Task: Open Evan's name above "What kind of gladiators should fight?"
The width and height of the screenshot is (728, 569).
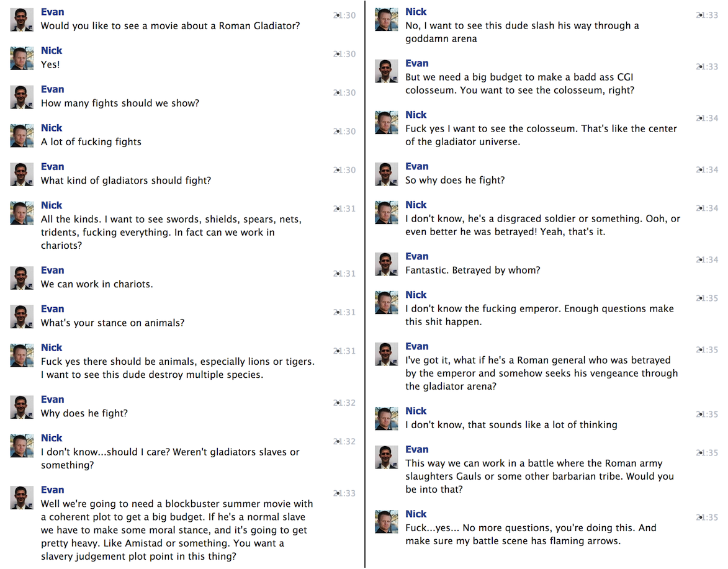Action: tap(53, 166)
